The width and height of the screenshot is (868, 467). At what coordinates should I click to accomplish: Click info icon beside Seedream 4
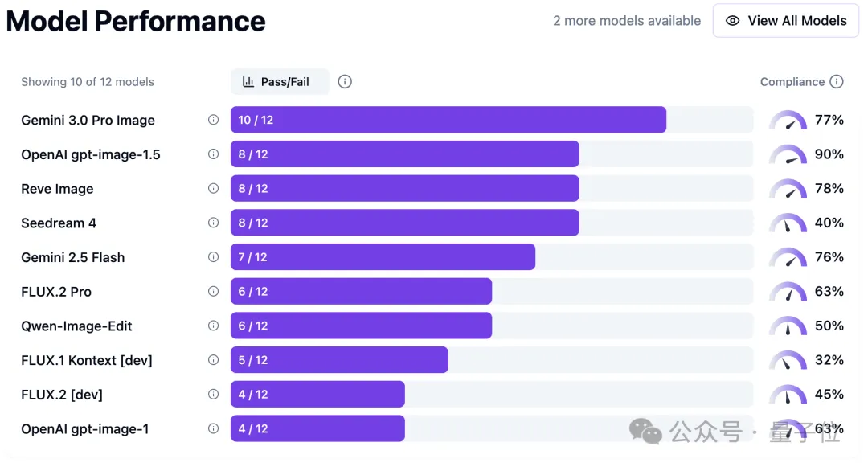click(213, 223)
